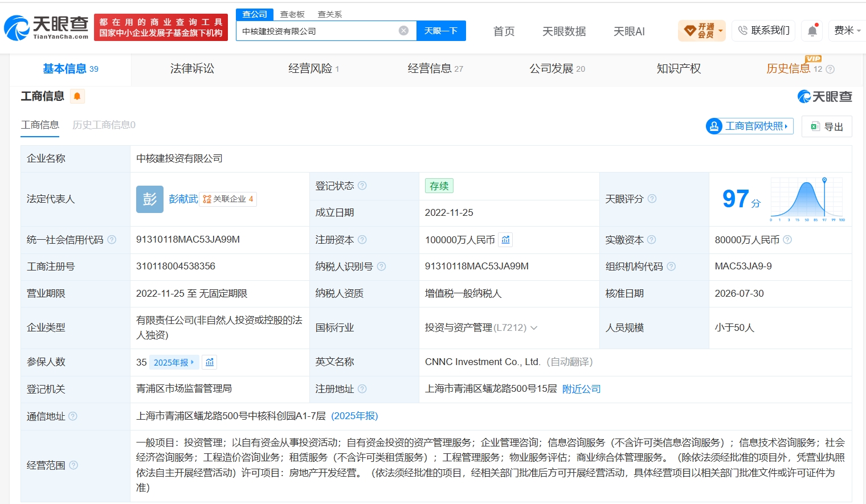
Task: Open 天眼AI navigation link
Action: point(629,31)
